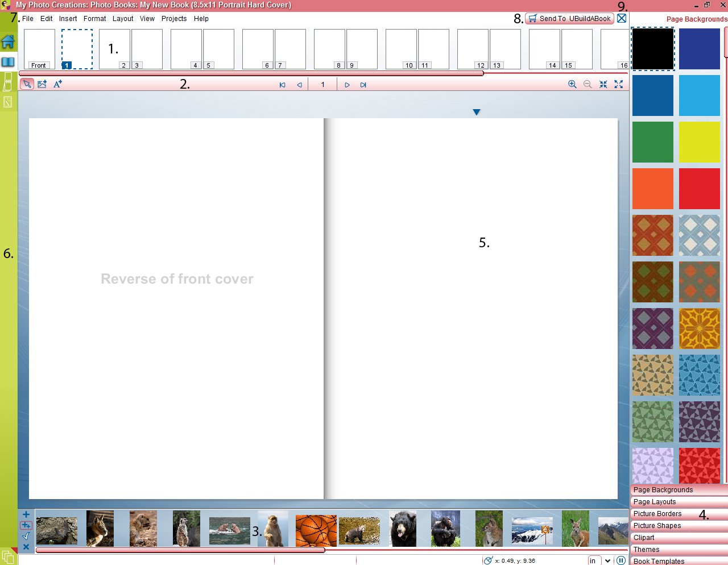Click the pause icon in status bar
The height and width of the screenshot is (565, 728).
coord(621,560)
